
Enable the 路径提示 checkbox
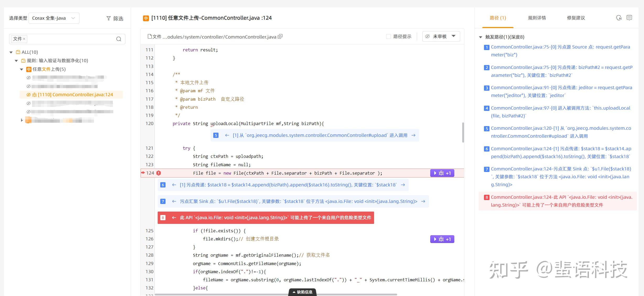tap(388, 36)
